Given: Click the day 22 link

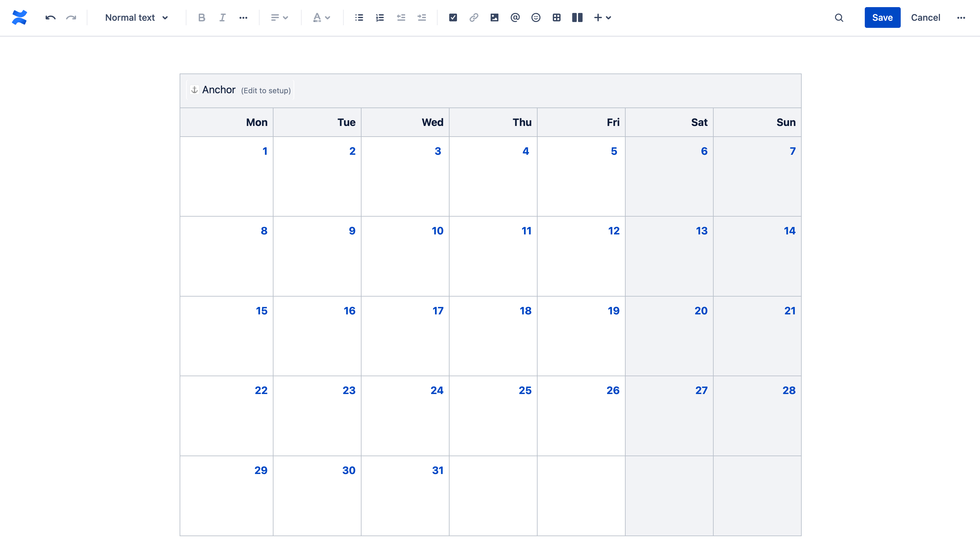Looking at the screenshot, I should point(261,390).
